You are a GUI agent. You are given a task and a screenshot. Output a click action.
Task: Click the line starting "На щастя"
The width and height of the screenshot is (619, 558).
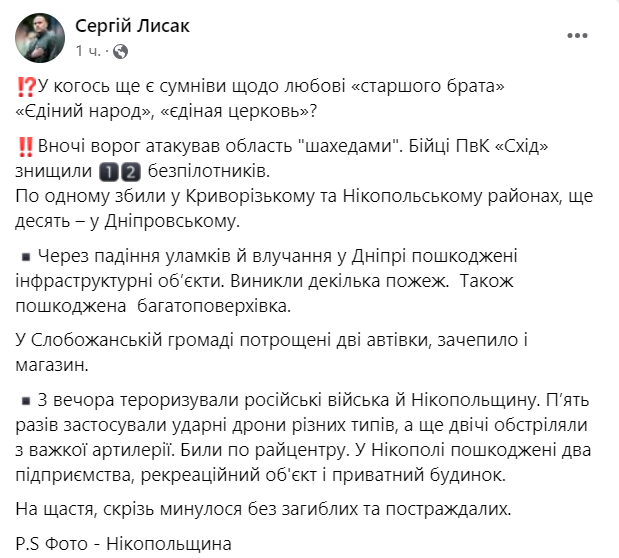click(x=265, y=508)
